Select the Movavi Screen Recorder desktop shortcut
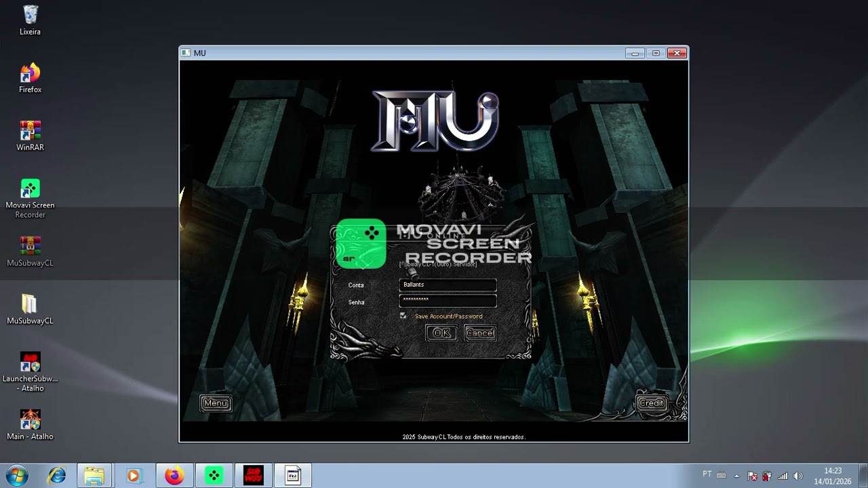The width and height of the screenshot is (868, 488). (31, 198)
